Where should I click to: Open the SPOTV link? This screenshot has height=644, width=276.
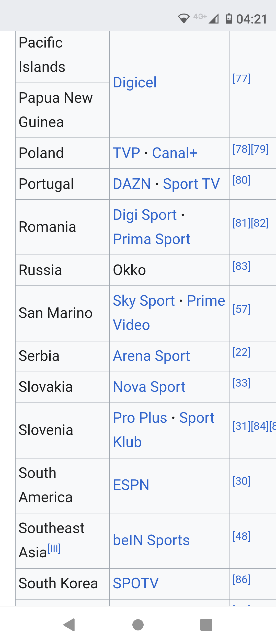point(136,583)
